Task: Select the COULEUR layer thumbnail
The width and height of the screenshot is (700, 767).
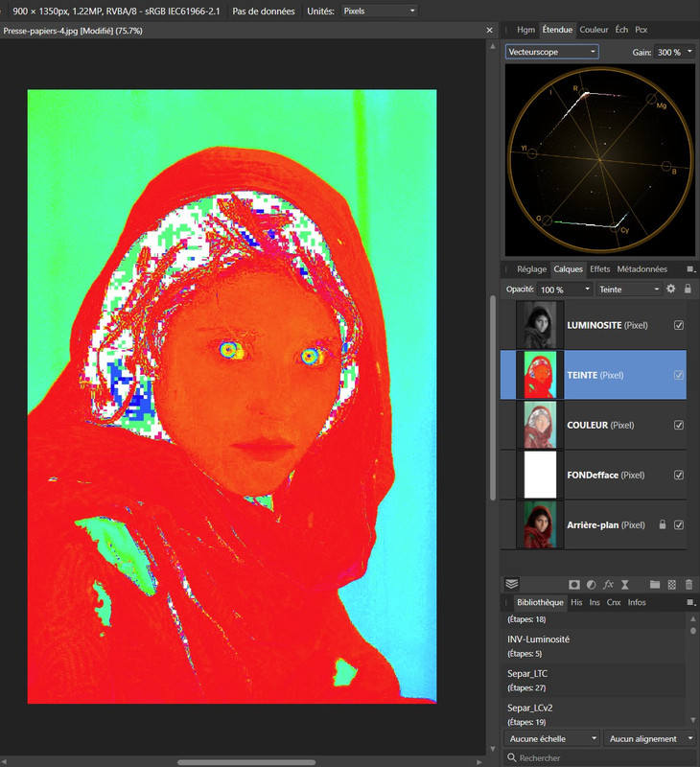Action: [540, 425]
